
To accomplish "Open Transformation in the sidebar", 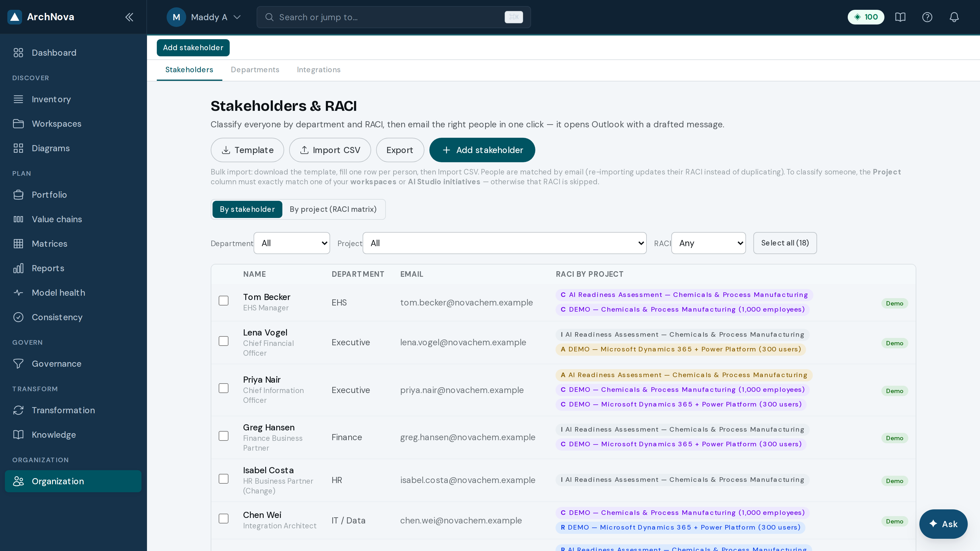I will 73,410.
